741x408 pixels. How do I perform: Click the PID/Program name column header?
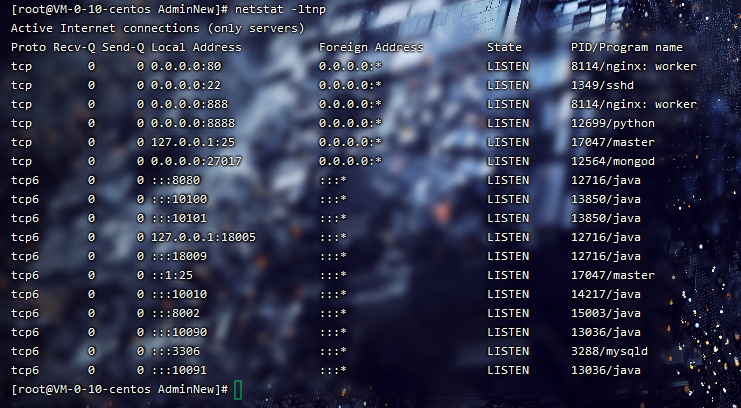pos(626,47)
